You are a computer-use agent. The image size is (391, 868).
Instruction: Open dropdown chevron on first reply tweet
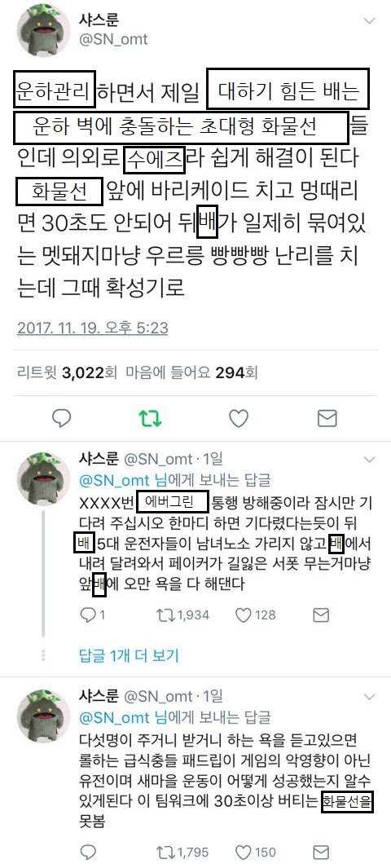[371, 460]
